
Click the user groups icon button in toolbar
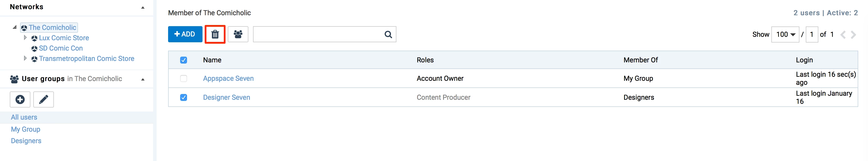pos(238,34)
